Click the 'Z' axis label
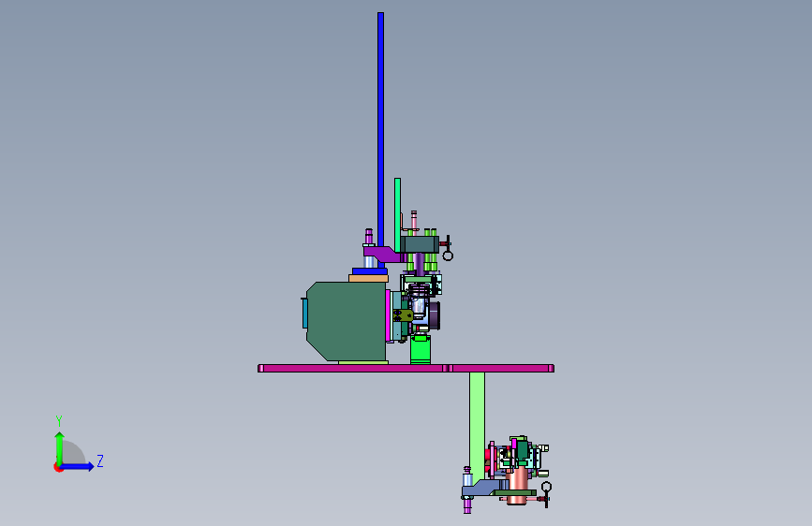Screen dimensions: 812x526 pos(100,460)
